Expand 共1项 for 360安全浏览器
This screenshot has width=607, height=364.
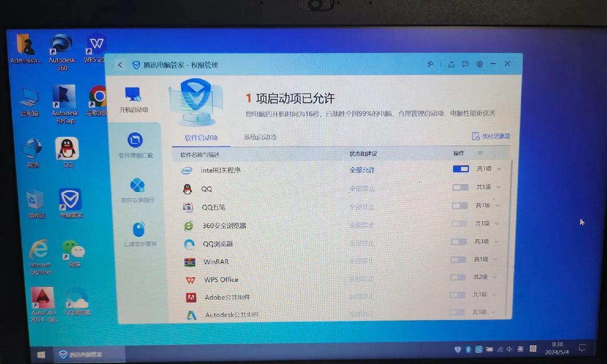pyautogui.click(x=487, y=223)
